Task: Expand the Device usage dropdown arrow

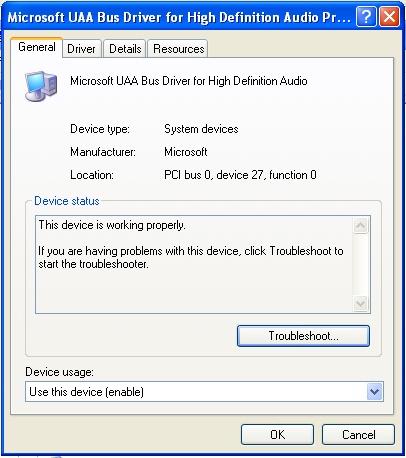Action: (374, 392)
